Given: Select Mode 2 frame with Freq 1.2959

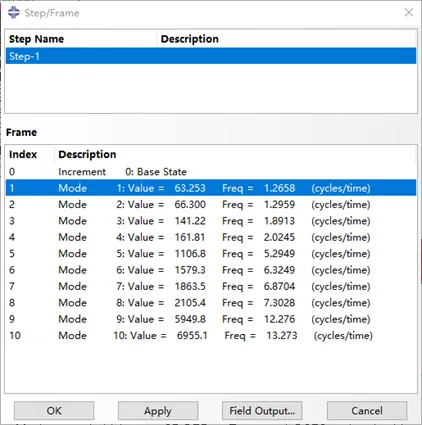Looking at the screenshot, I should [x=211, y=204].
